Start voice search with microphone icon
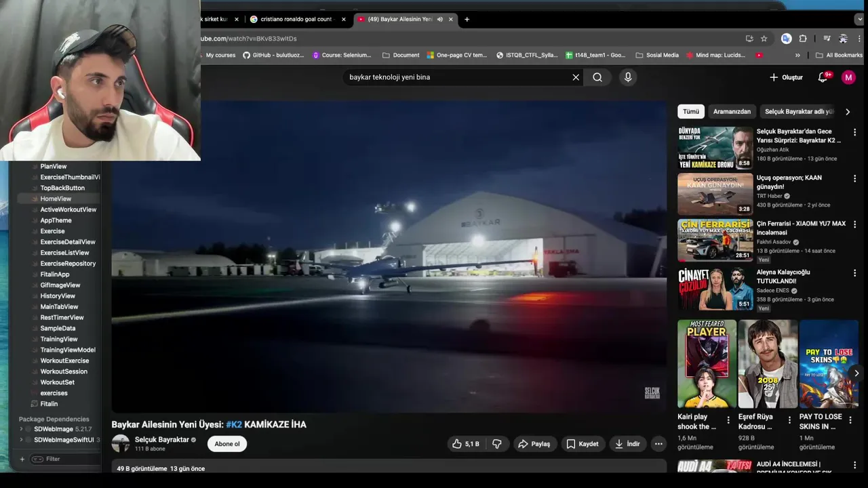Screen dimensions: 868x488 [x=628, y=77]
